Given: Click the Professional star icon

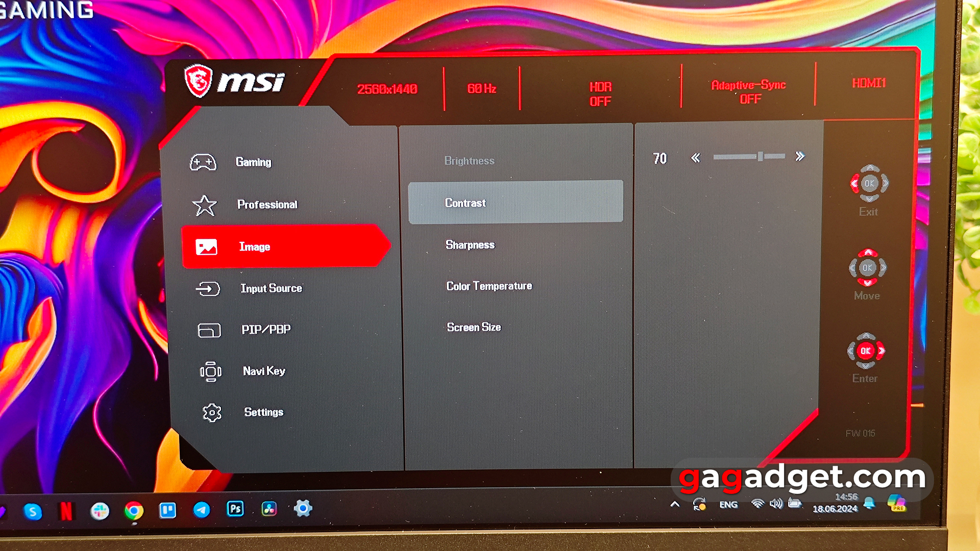Looking at the screenshot, I should [205, 205].
